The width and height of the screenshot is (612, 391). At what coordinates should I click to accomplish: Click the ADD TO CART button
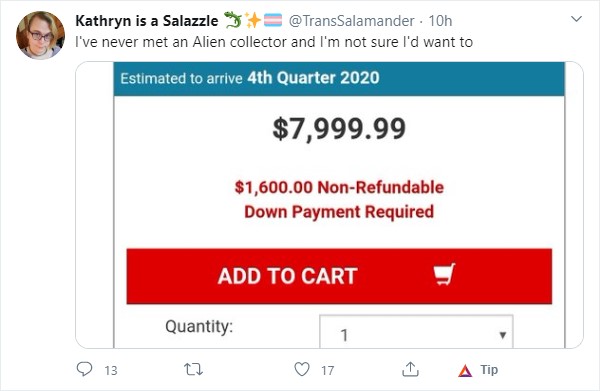click(x=339, y=276)
